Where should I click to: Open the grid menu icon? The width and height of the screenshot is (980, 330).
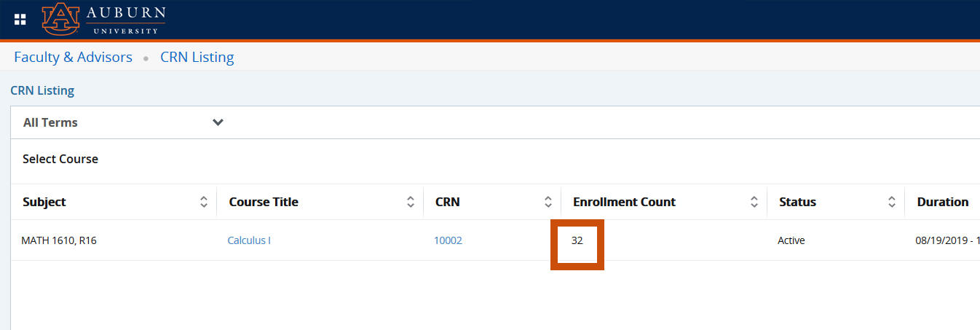tap(20, 20)
